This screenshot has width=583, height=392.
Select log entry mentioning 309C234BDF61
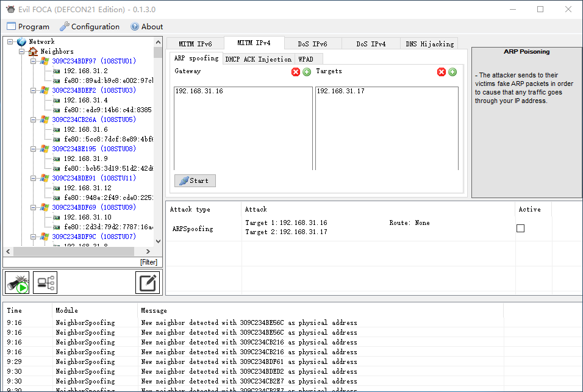253,362
